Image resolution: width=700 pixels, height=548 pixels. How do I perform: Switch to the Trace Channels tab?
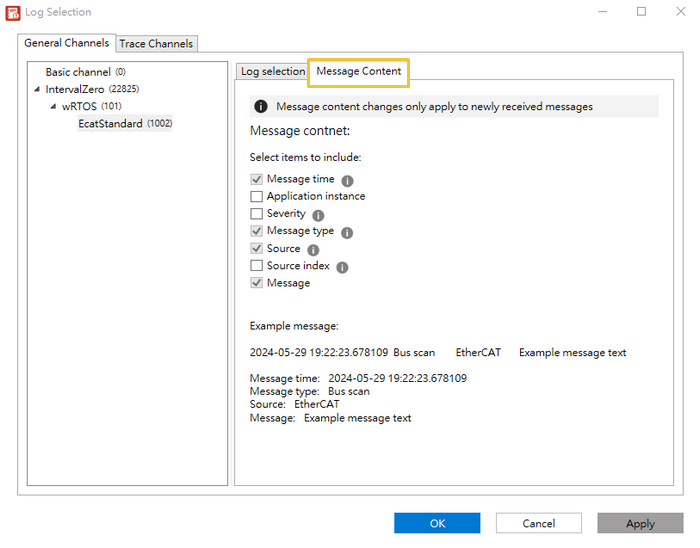(x=157, y=44)
